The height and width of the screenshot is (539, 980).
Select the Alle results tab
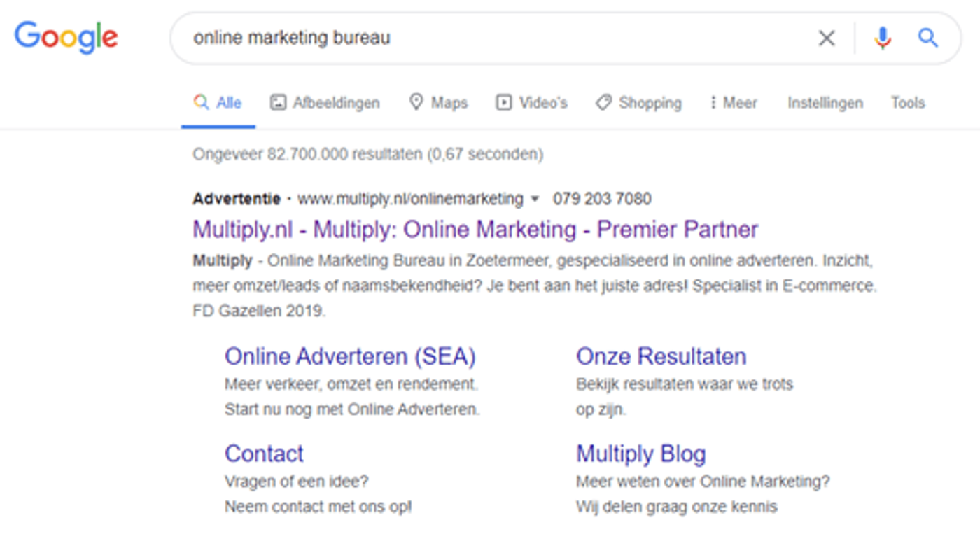click(x=218, y=103)
